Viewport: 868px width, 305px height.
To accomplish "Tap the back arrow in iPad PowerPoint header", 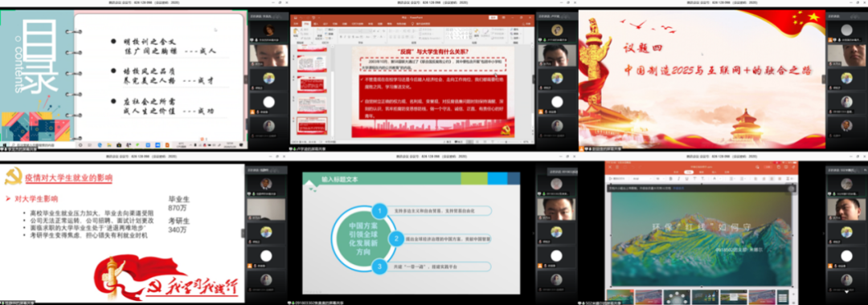I will [610, 167].
